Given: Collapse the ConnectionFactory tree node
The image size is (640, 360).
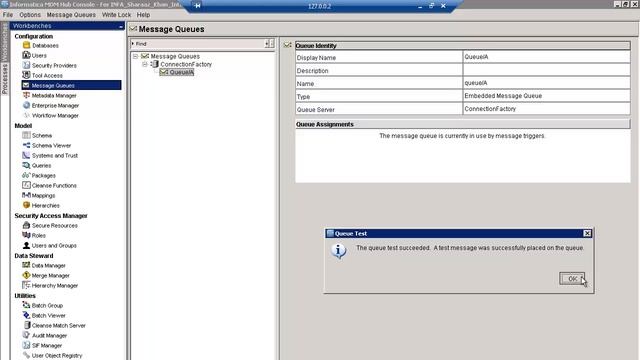Looking at the screenshot, I should click(144, 64).
